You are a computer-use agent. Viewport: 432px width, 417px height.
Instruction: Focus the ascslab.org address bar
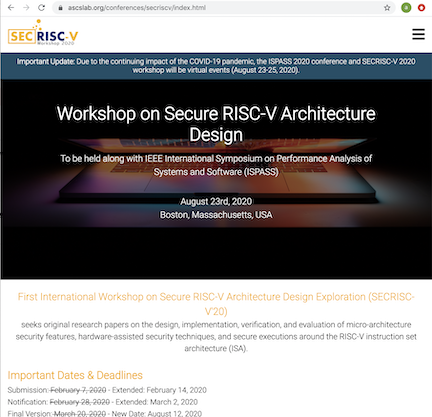(220, 8)
